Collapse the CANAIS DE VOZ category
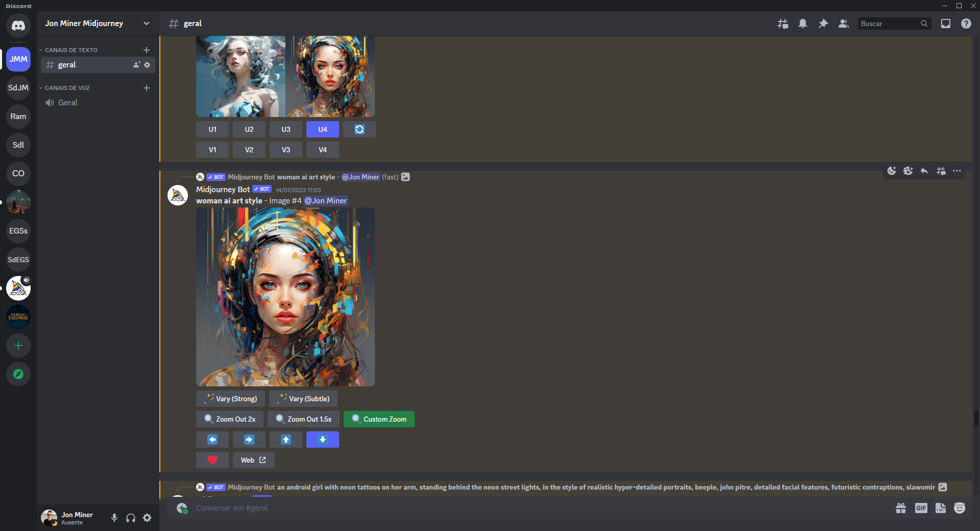The width and height of the screenshot is (980, 531). pyautogui.click(x=67, y=88)
